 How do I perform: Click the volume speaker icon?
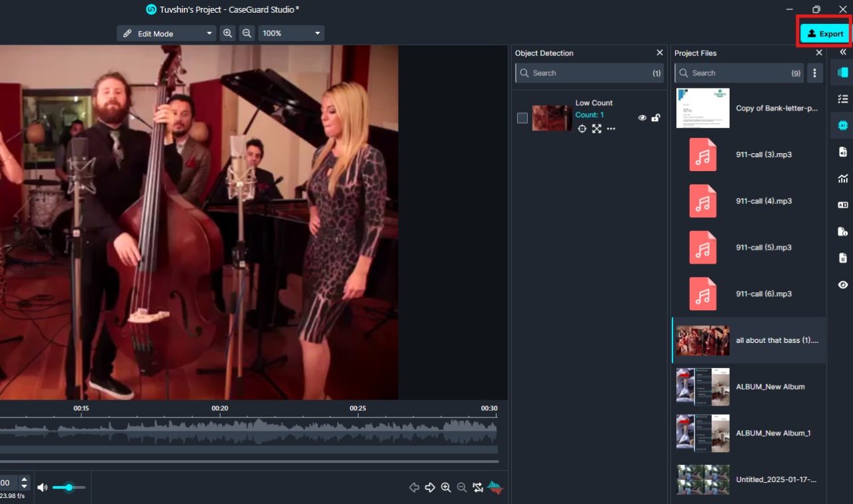pos(43,487)
